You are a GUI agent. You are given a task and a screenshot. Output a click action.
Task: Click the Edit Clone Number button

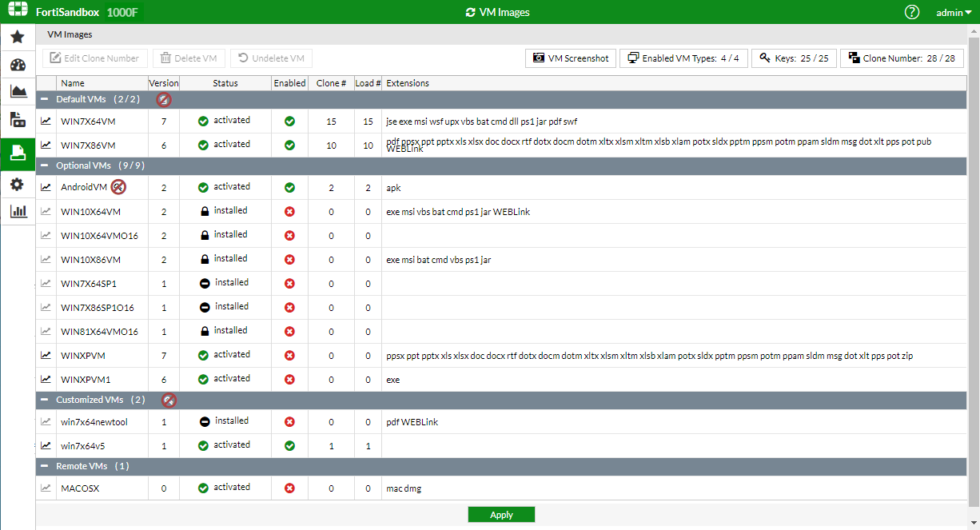(x=96, y=58)
